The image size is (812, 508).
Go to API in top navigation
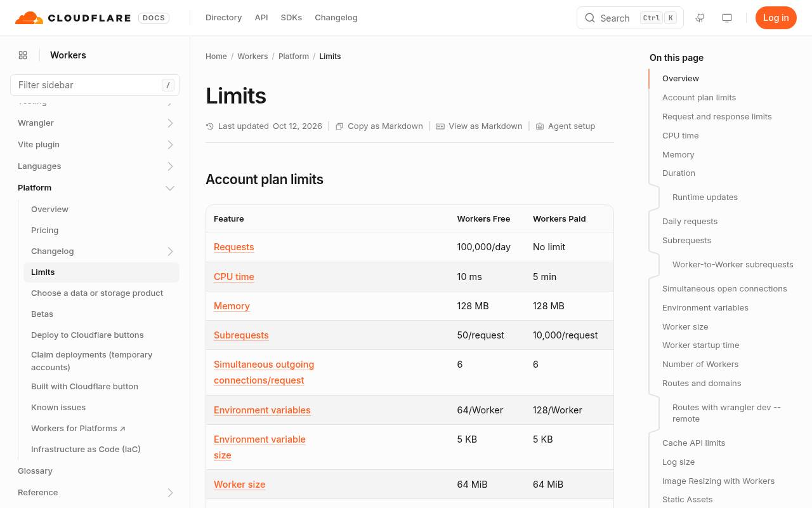click(x=261, y=18)
